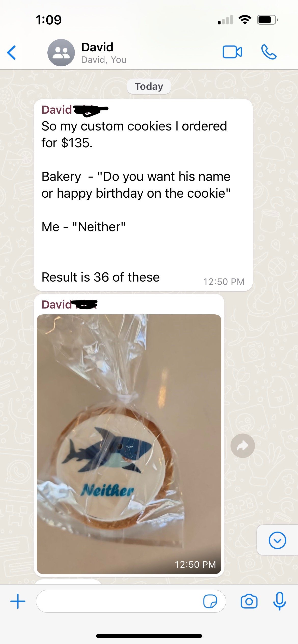Tap the back arrow to leave chat
298x644 pixels.
(x=11, y=53)
